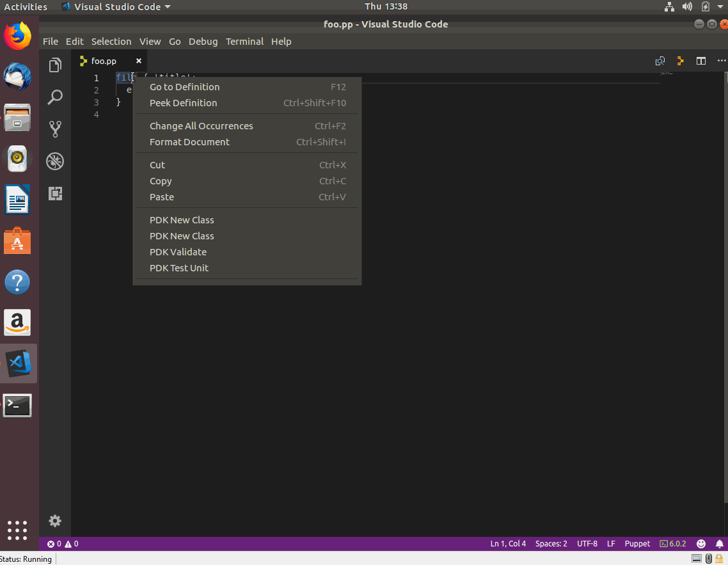Change encoding via UTF-8 status item

[x=587, y=544]
